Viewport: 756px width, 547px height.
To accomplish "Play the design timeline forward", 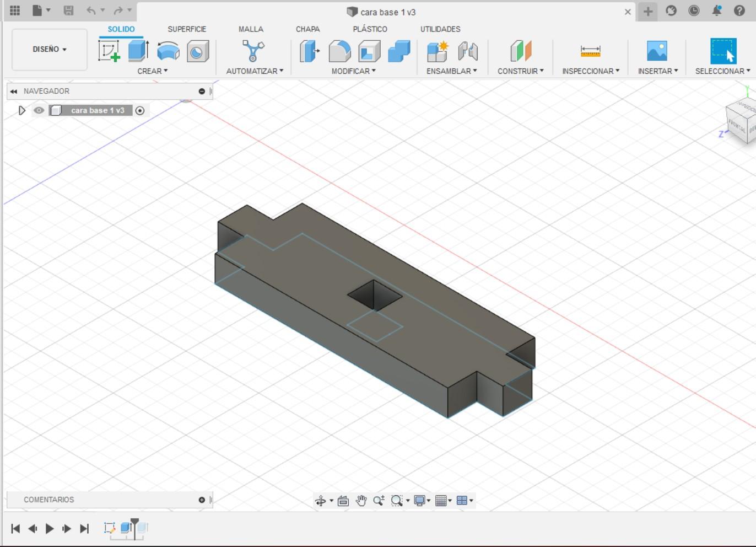I will click(49, 528).
